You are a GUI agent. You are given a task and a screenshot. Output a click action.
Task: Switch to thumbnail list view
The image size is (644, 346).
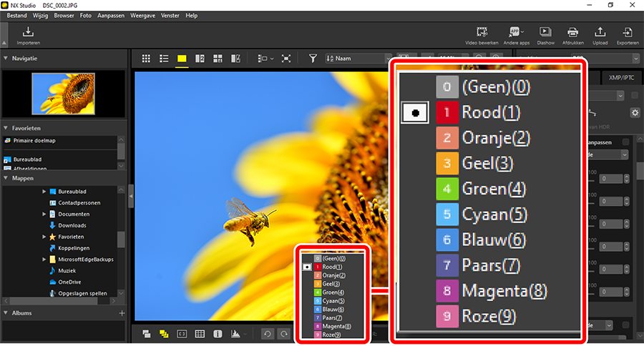pos(164,59)
